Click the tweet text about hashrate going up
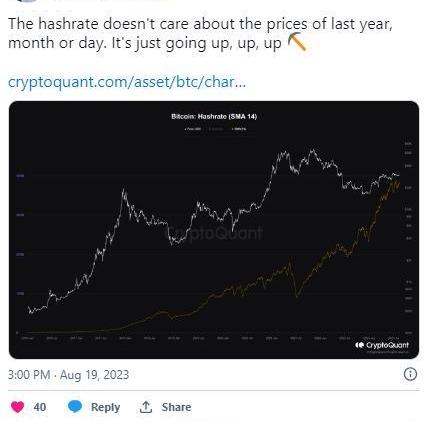The height and width of the screenshot is (422, 425). point(200,33)
